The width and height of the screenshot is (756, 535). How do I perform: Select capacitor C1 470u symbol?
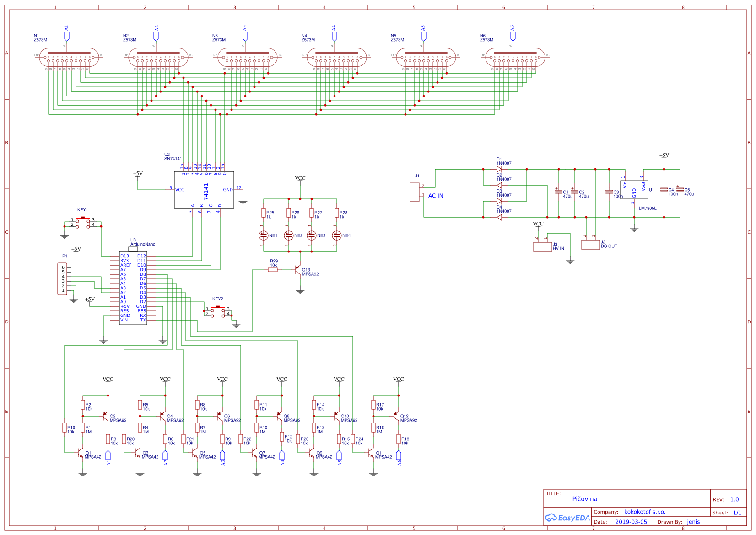pyautogui.click(x=559, y=192)
